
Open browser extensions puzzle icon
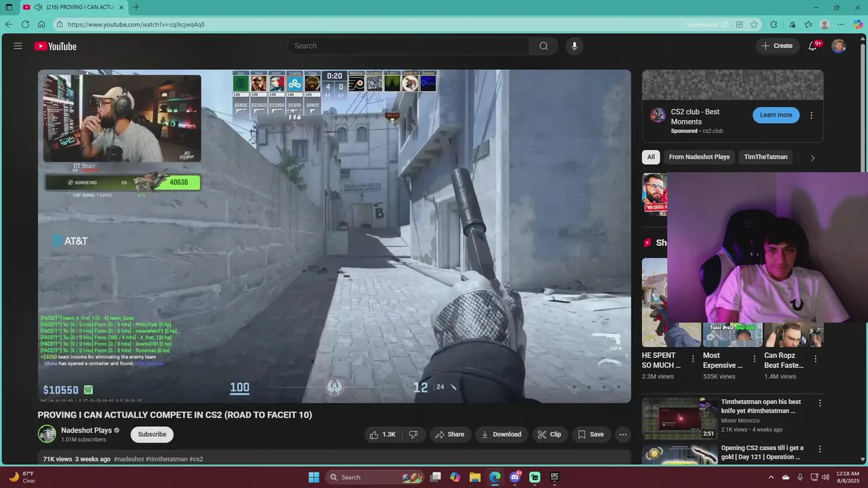coord(774,24)
